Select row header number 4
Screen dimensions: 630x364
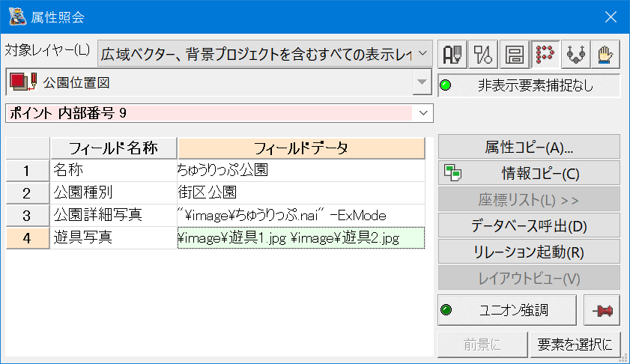pyautogui.click(x=27, y=238)
